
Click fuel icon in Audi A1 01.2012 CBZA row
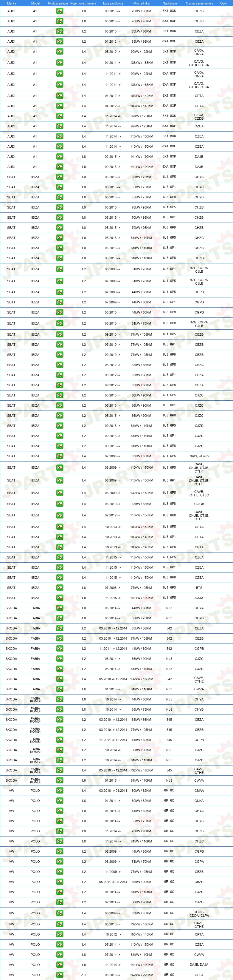tap(60, 41)
